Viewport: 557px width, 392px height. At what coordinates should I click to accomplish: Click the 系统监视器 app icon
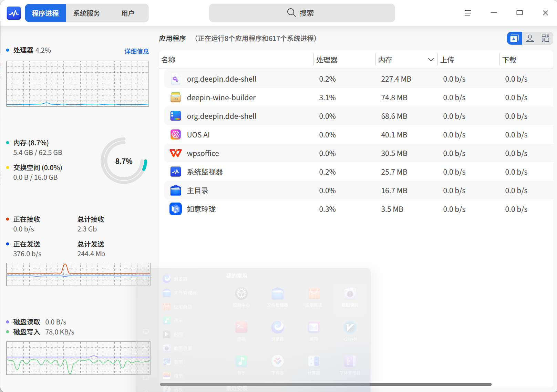tap(176, 172)
